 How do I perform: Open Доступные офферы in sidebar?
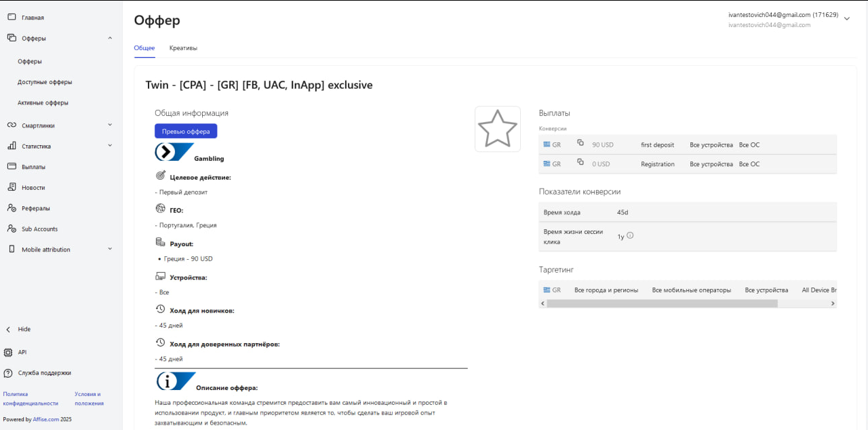tap(45, 82)
